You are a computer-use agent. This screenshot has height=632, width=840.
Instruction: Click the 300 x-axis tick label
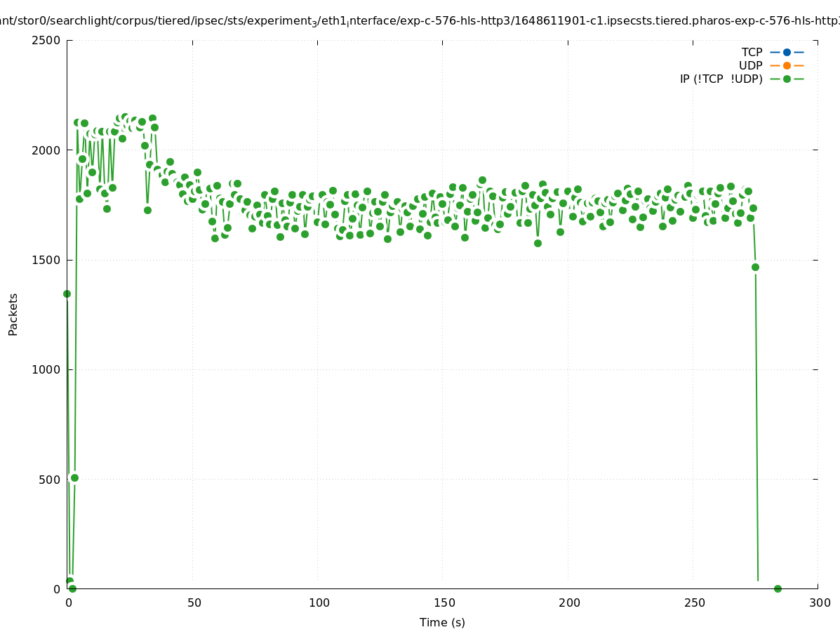pyautogui.click(x=818, y=603)
